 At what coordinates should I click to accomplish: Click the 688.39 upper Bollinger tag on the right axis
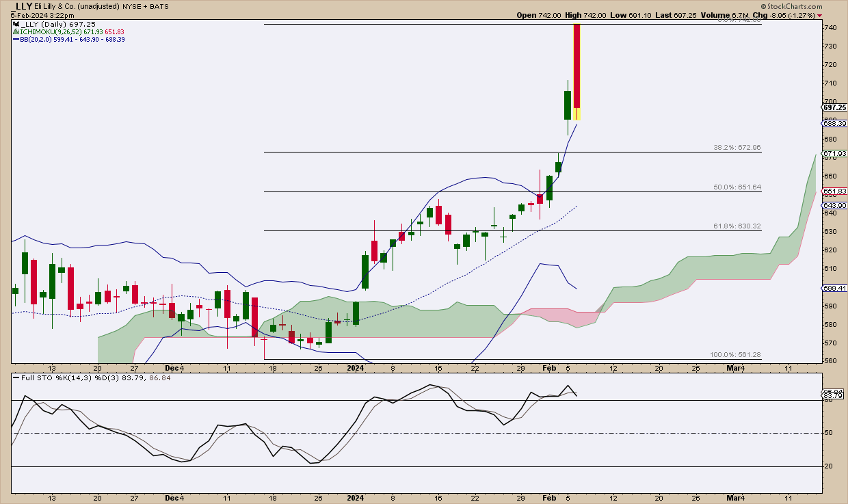834,124
